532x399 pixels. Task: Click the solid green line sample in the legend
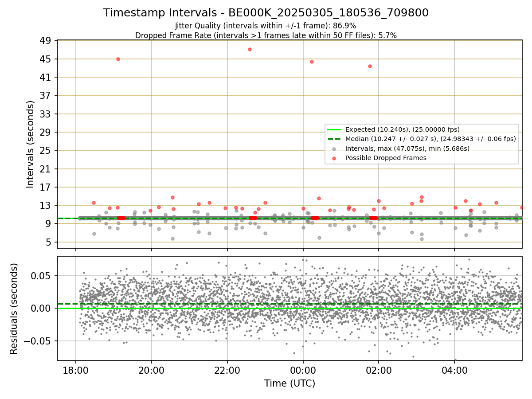[334, 130]
